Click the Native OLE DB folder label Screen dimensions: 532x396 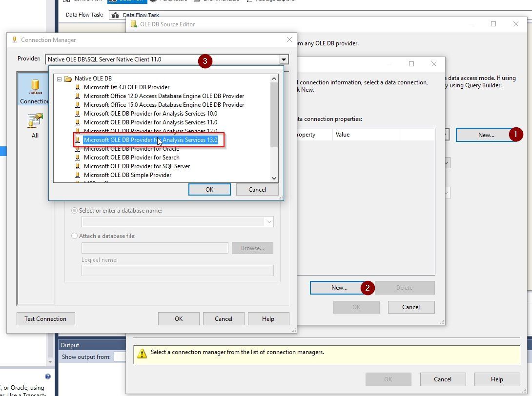93,79
